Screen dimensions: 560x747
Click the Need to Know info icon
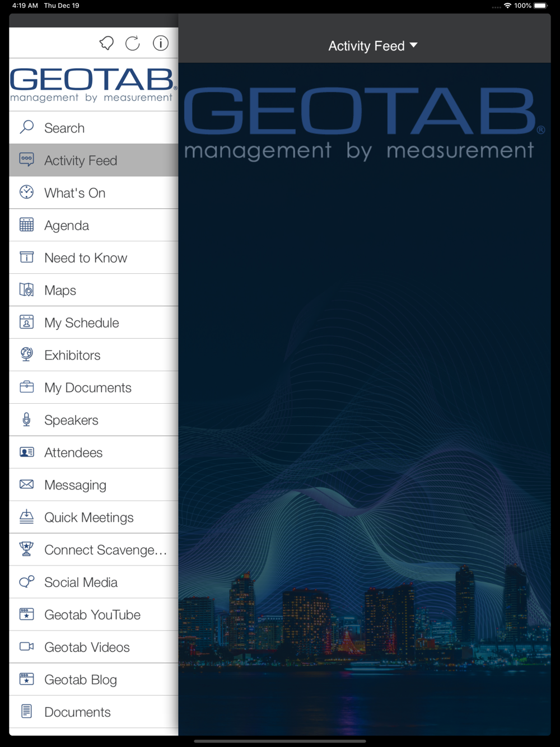click(26, 257)
